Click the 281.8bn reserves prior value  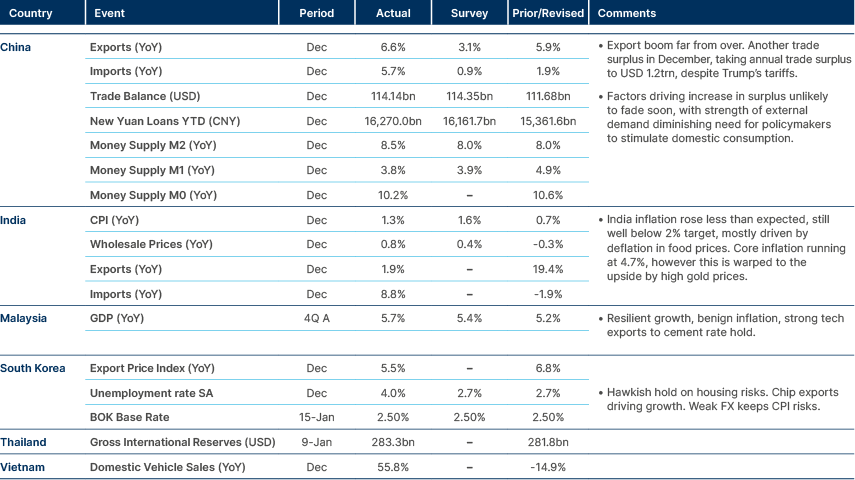coord(548,442)
